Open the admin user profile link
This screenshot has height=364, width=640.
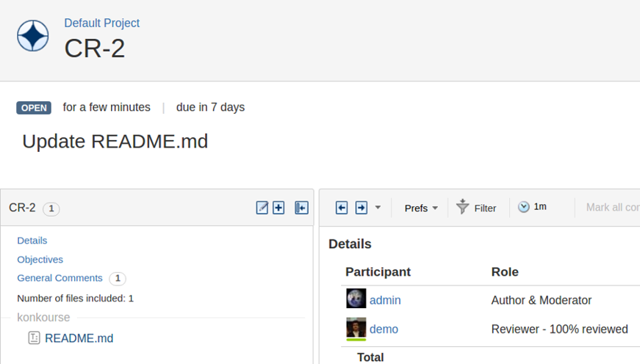[x=385, y=300]
